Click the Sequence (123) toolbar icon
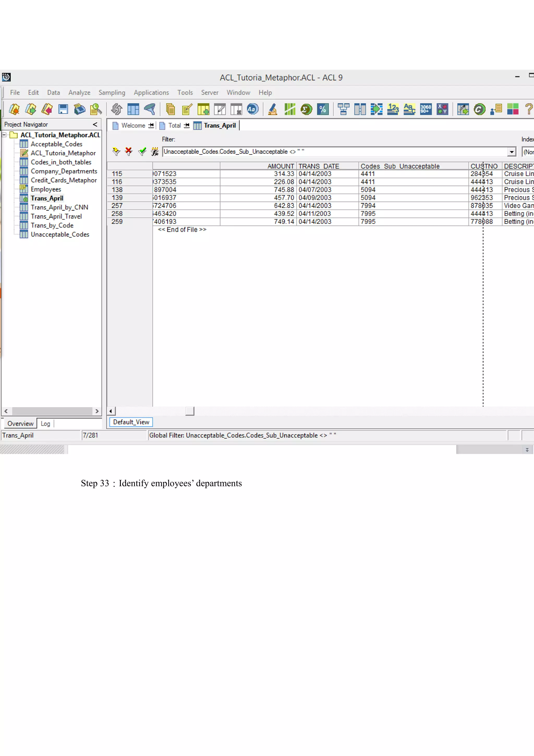 point(393,109)
